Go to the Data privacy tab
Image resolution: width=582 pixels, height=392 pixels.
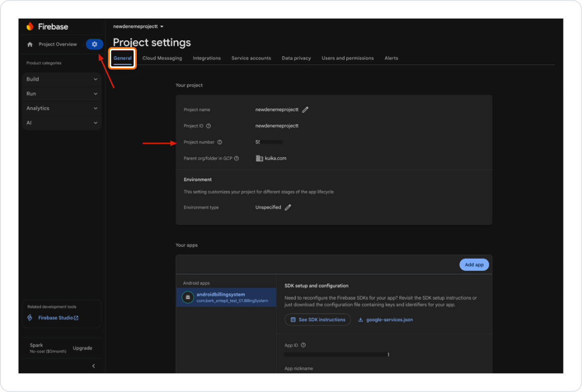(x=296, y=58)
